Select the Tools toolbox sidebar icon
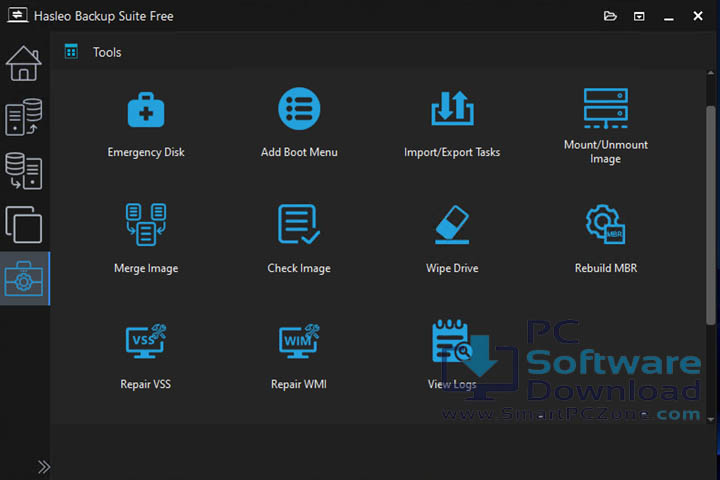The height and width of the screenshot is (480, 720). point(24,278)
